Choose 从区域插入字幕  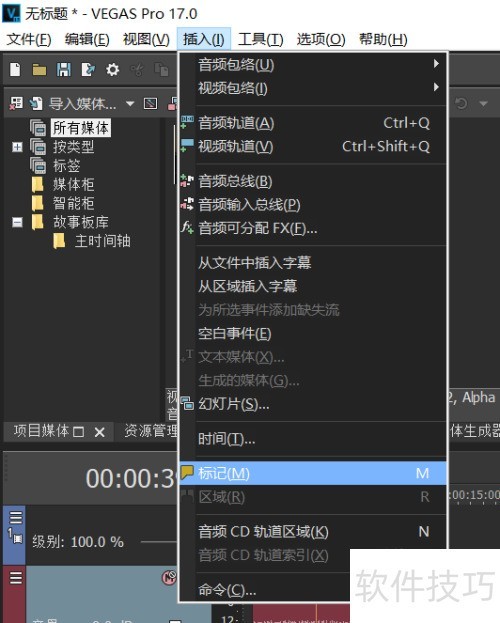point(313,286)
